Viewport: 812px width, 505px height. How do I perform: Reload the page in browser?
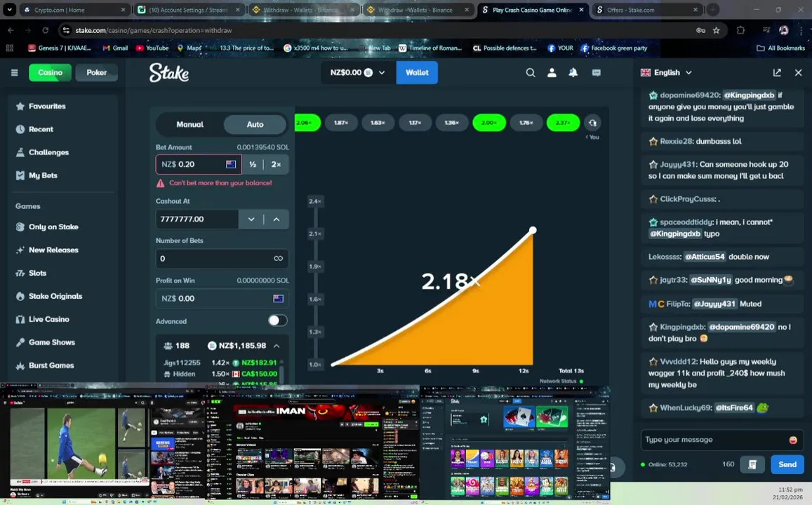point(46,31)
